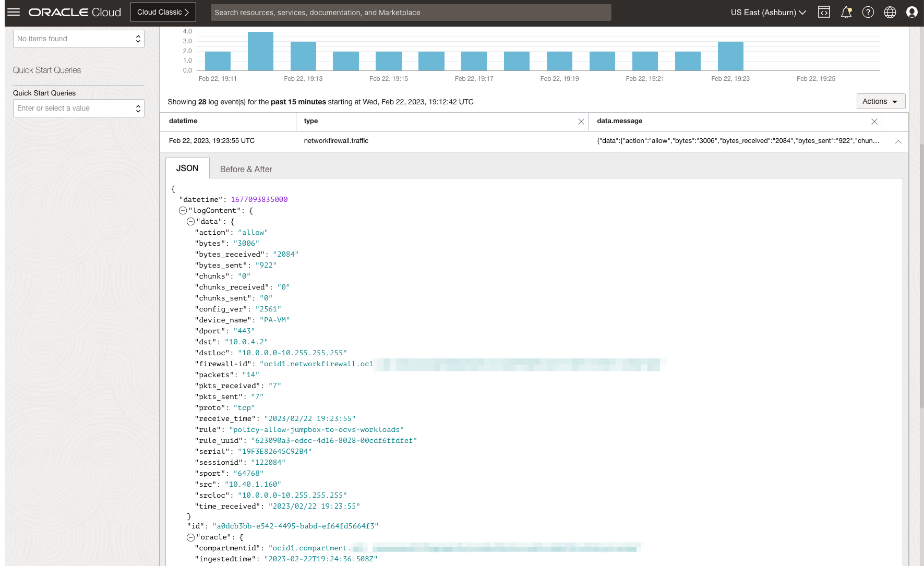Select the sessionid value "122084"
Viewport: 924px width, 566px height.
point(268,463)
